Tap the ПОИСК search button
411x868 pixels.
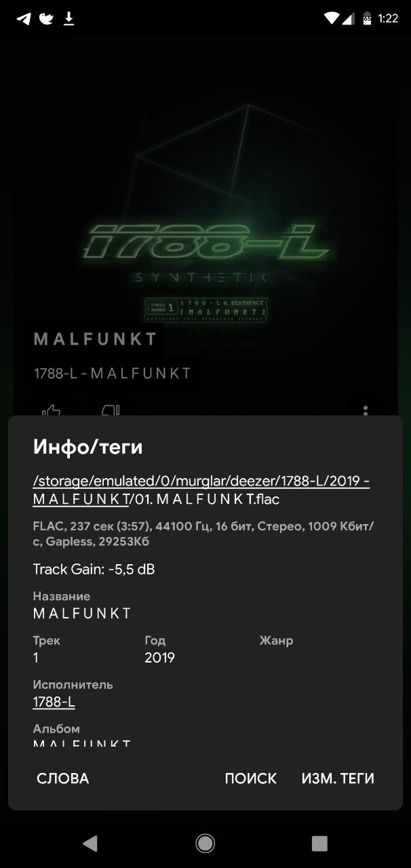(251, 778)
